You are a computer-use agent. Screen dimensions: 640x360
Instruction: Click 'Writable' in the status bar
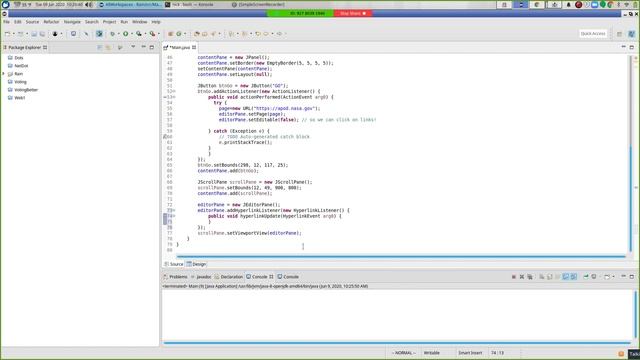click(431, 353)
